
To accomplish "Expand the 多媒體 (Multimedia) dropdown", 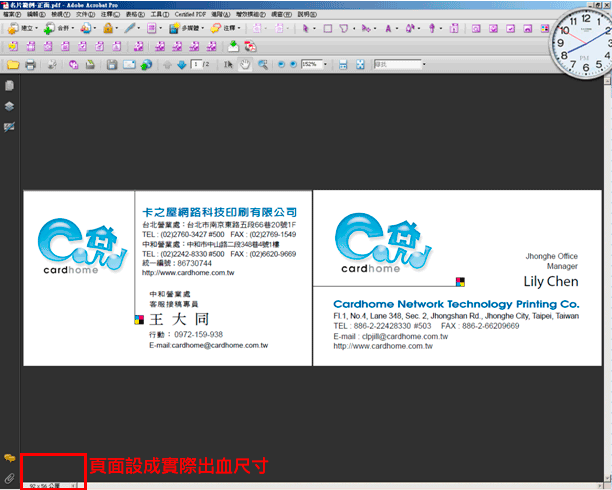I will coord(187,28).
